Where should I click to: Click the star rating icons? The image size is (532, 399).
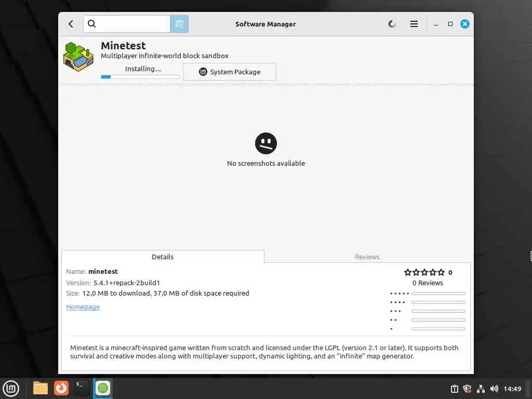click(424, 272)
